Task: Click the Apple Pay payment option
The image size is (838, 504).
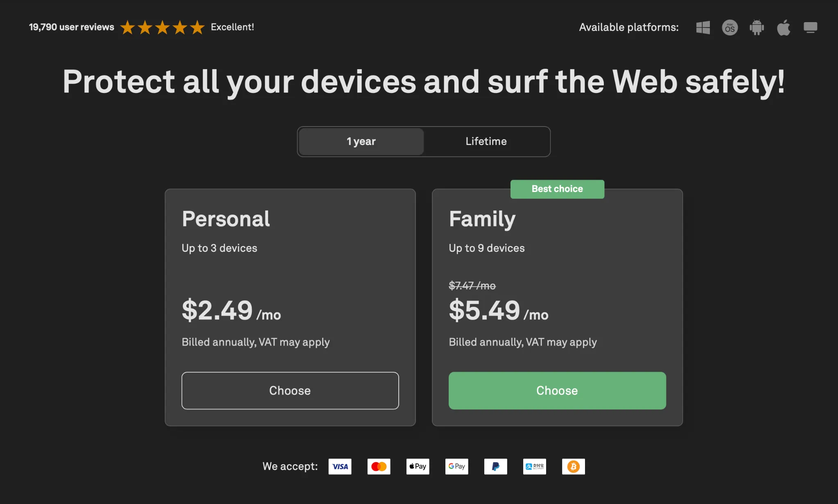Action: (417, 466)
